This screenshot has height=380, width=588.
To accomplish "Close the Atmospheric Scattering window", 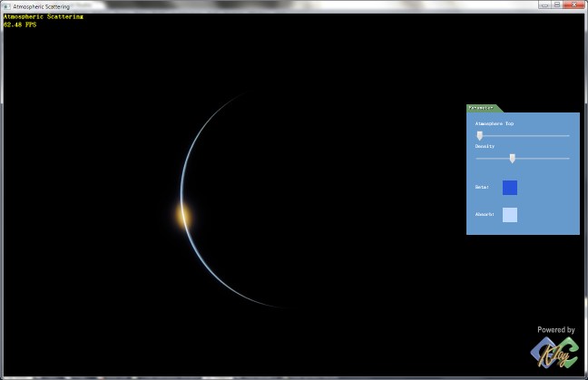I will tap(573, 5).
